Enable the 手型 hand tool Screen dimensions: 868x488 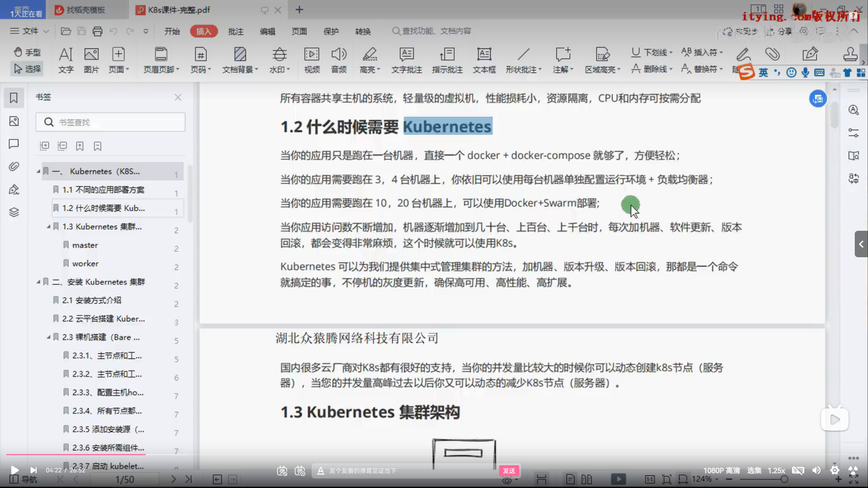27,52
